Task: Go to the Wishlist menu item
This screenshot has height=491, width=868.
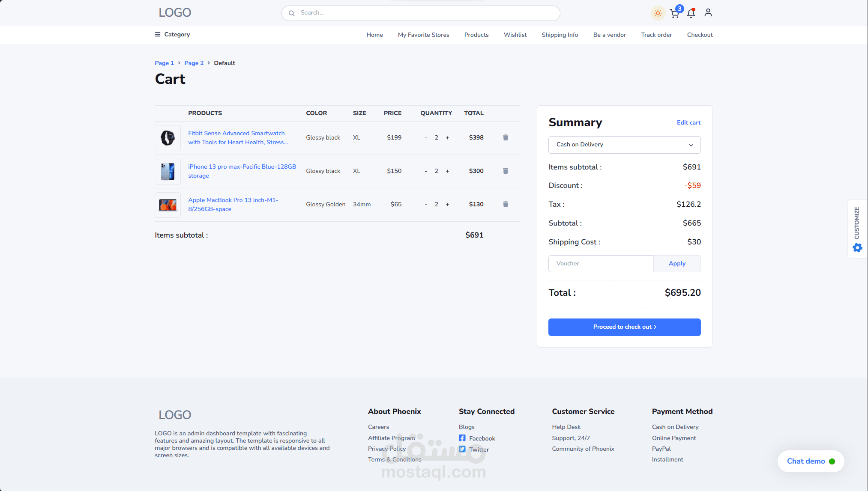Action: [x=515, y=35]
